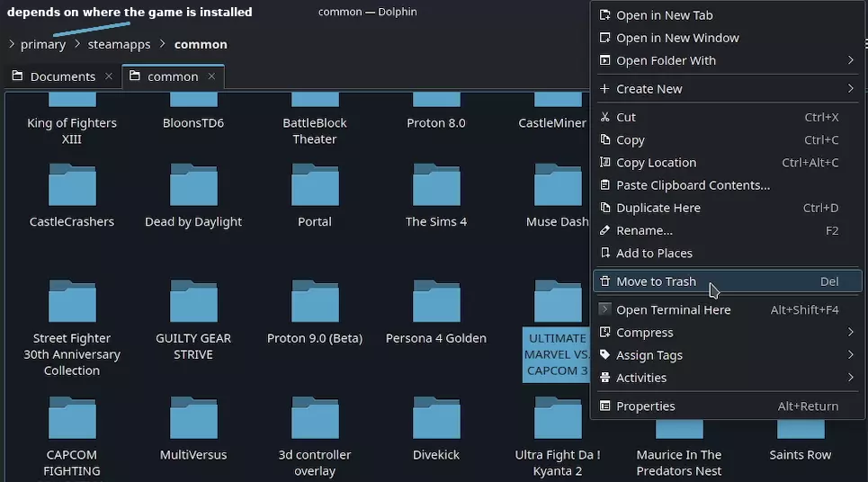The image size is (868, 482).
Task: Click common in breadcrumb path
Action: pos(201,44)
